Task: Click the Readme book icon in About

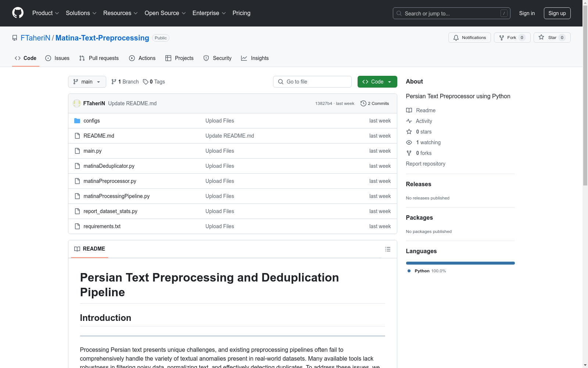Action: point(409,110)
